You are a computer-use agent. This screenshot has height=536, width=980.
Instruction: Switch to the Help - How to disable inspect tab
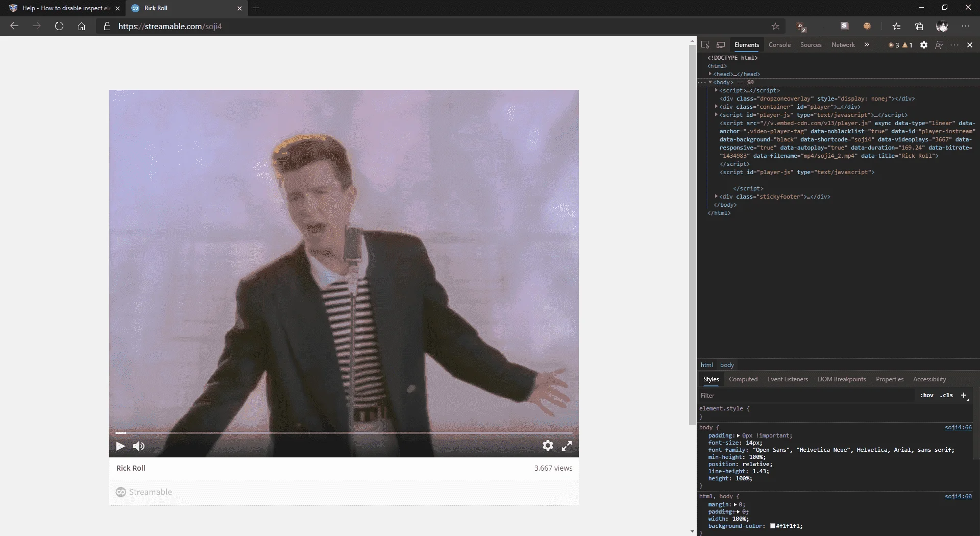pos(61,8)
